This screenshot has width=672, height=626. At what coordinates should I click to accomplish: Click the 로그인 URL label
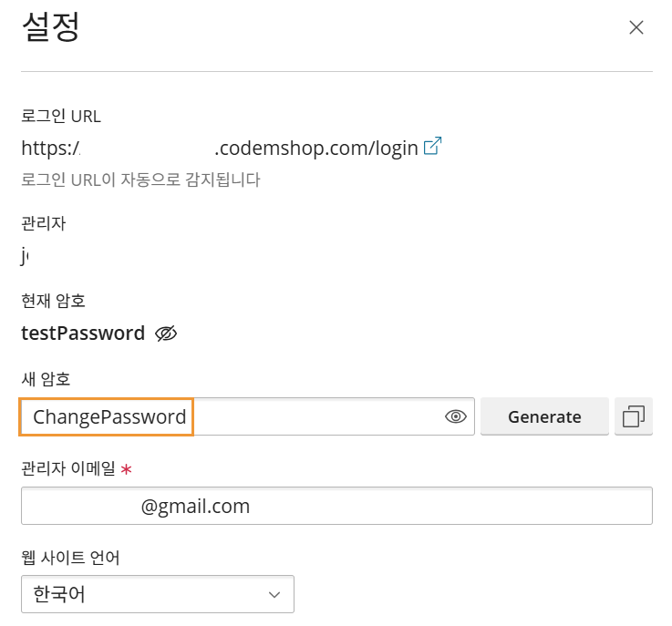[x=61, y=116]
